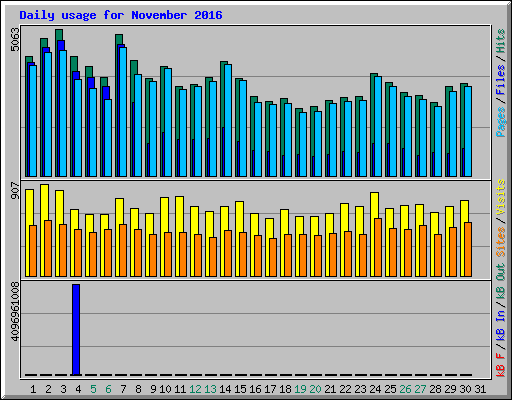Image resolution: width=512 pixels, height=400 pixels.
Task: Select day label 22 on the axis
Action: click(345, 389)
